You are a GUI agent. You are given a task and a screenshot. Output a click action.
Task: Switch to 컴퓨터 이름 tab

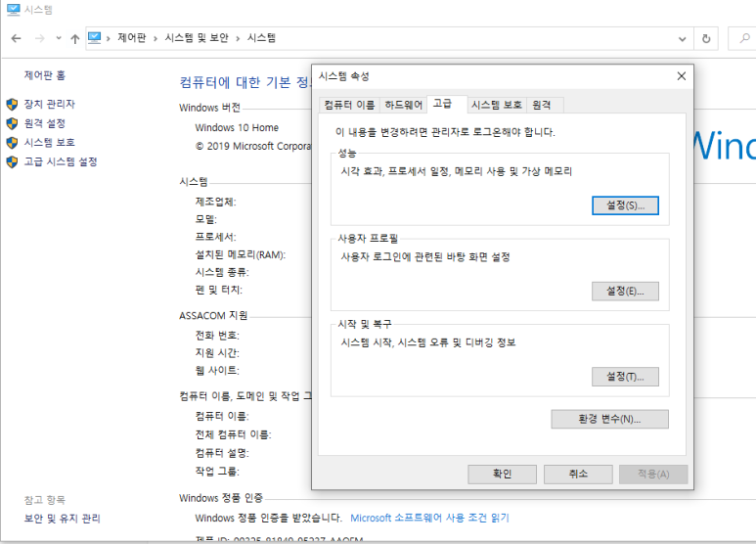coord(349,105)
